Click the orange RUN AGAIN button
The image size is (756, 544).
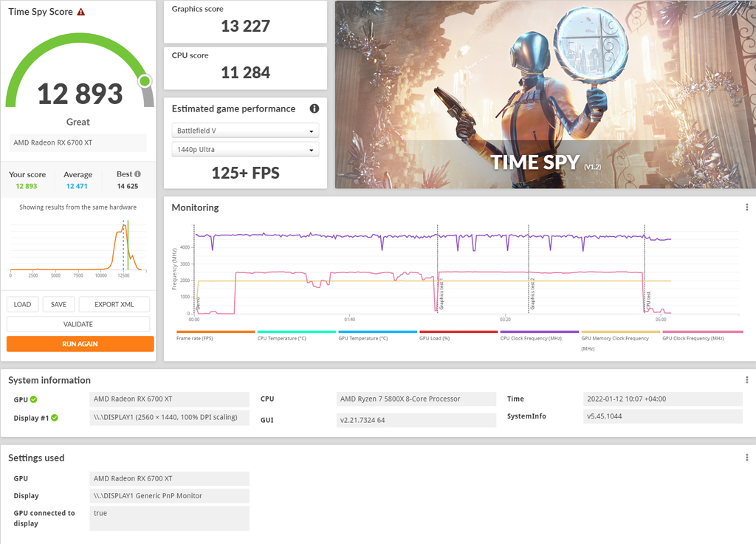click(x=80, y=344)
